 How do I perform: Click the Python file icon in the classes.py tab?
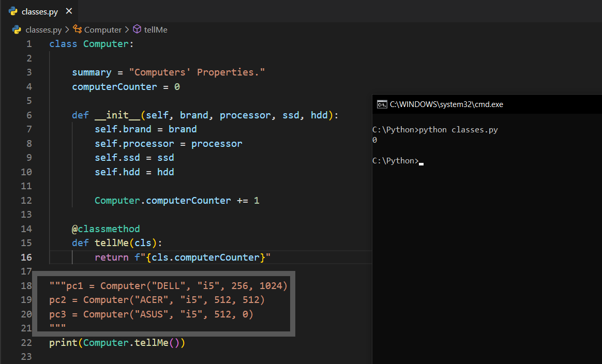pos(13,11)
